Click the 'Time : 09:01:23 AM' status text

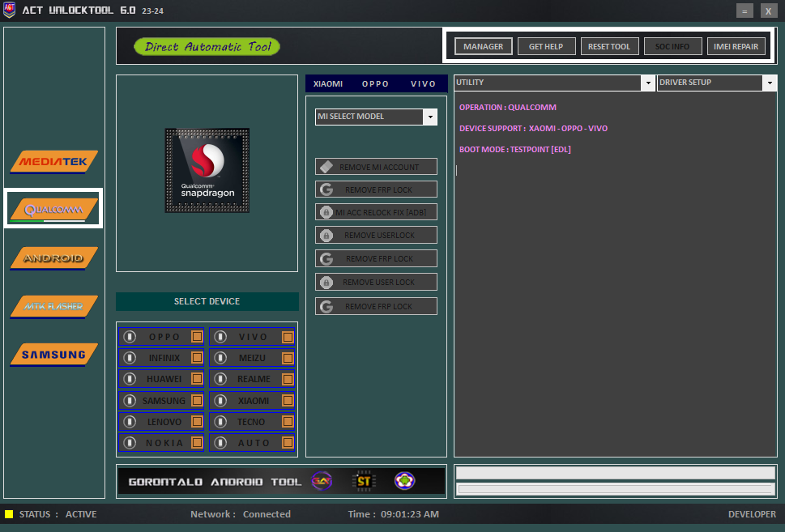click(x=394, y=514)
